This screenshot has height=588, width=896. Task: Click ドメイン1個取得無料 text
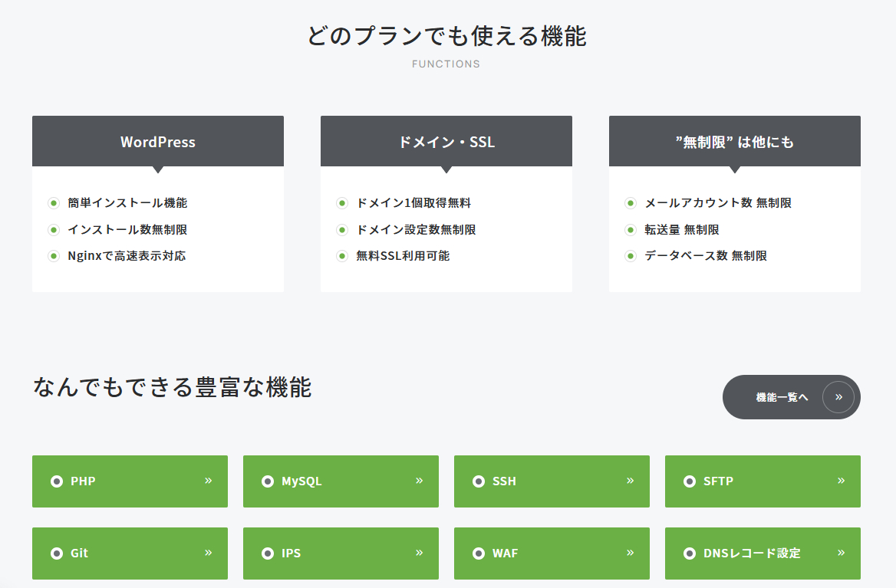click(413, 202)
